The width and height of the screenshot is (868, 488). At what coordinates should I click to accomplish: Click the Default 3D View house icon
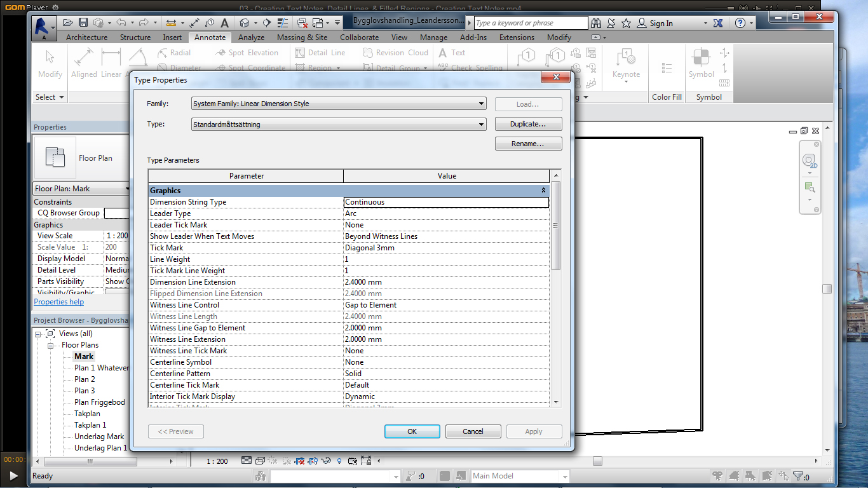click(x=244, y=23)
